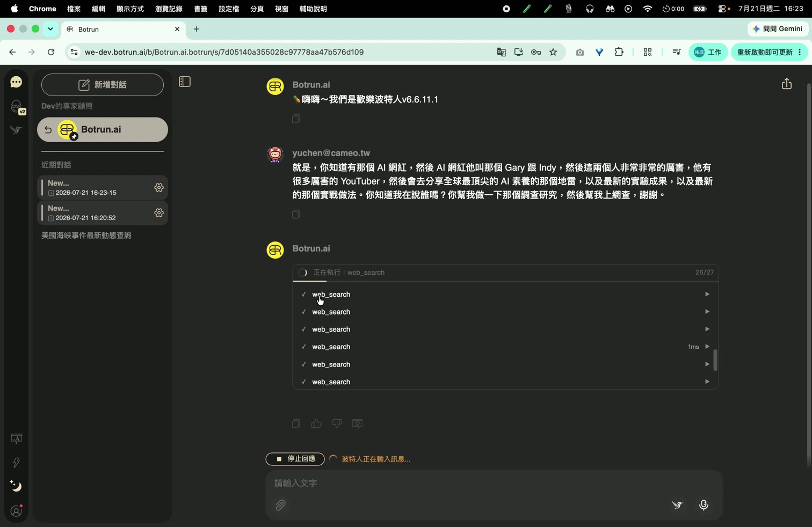Bookmark this page with star icon
Screen dimensions: 812x527
553,52
